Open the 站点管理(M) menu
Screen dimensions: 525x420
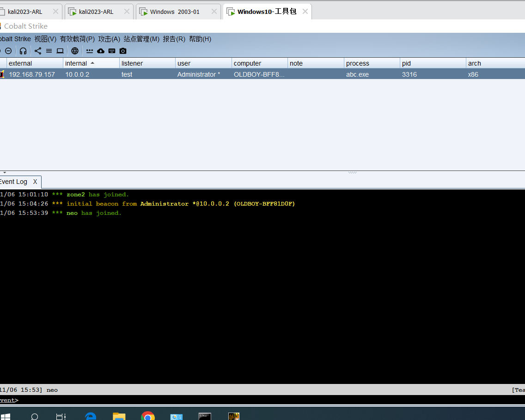141,39
